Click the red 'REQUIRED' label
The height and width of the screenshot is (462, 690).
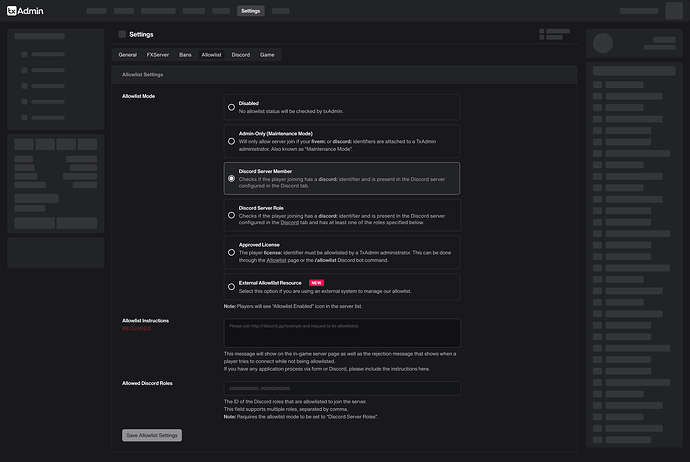(x=137, y=329)
